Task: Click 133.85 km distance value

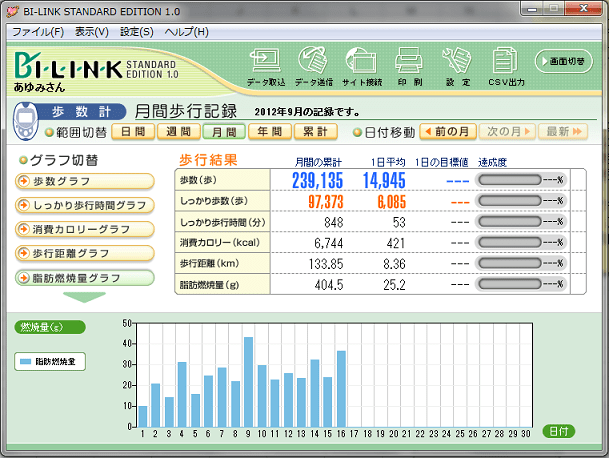Action: pyautogui.click(x=326, y=264)
